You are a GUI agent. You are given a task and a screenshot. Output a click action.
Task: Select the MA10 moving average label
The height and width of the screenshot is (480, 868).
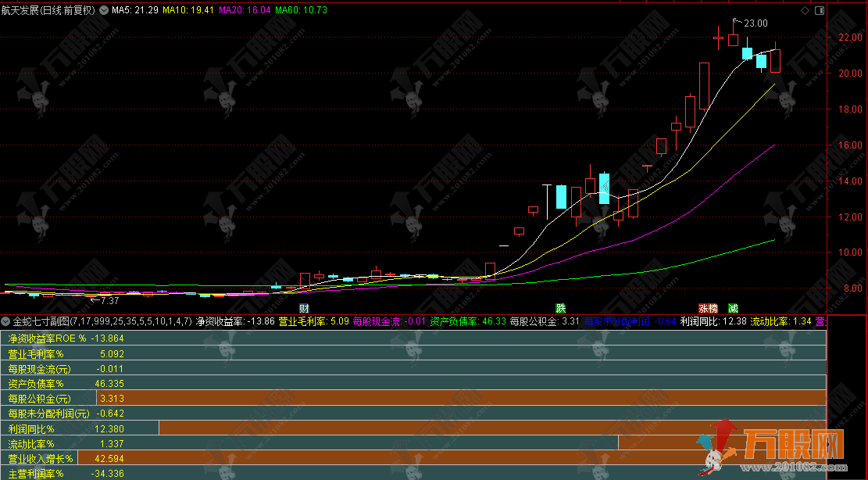point(188,11)
